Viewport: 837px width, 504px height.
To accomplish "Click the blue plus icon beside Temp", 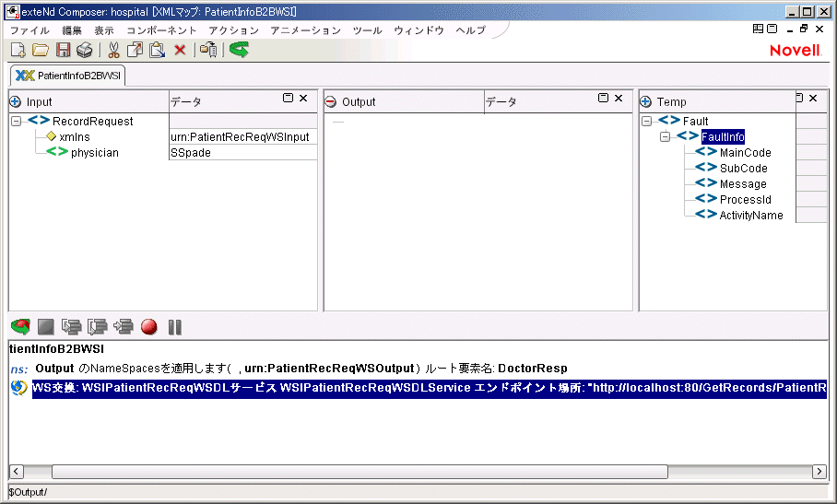I will point(646,101).
